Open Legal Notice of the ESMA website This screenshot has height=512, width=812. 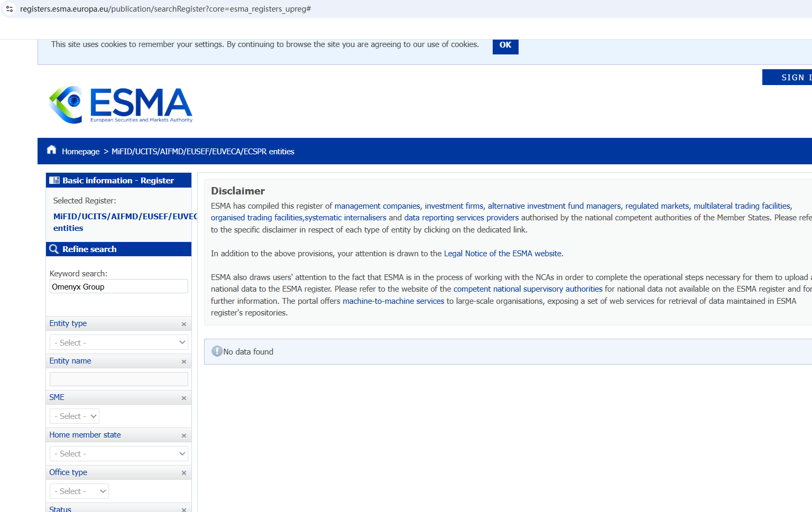tap(503, 254)
